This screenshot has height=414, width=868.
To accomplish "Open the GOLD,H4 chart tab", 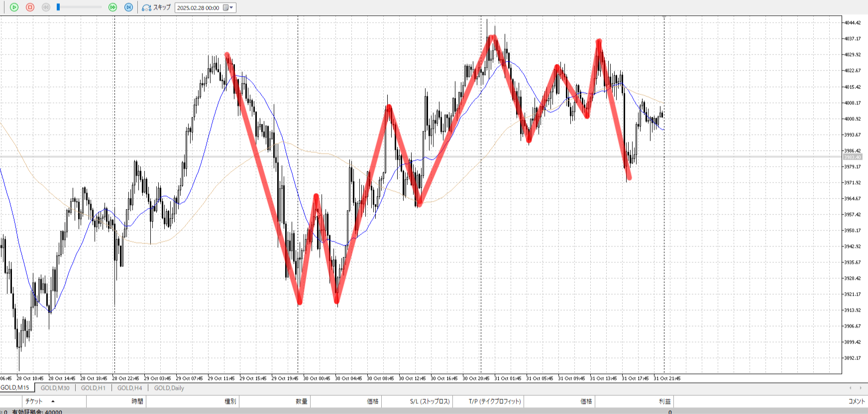I will [x=129, y=388].
